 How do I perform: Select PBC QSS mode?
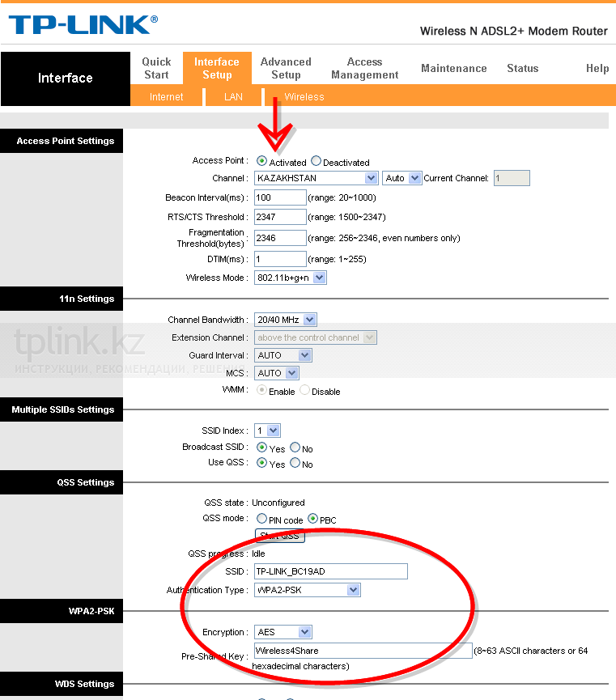[312, 519]
